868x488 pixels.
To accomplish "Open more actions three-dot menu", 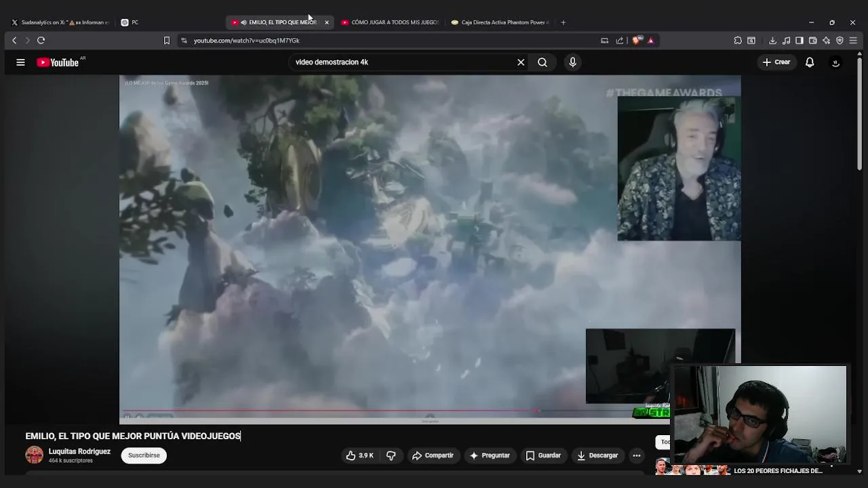I will [x=636, y=455].
